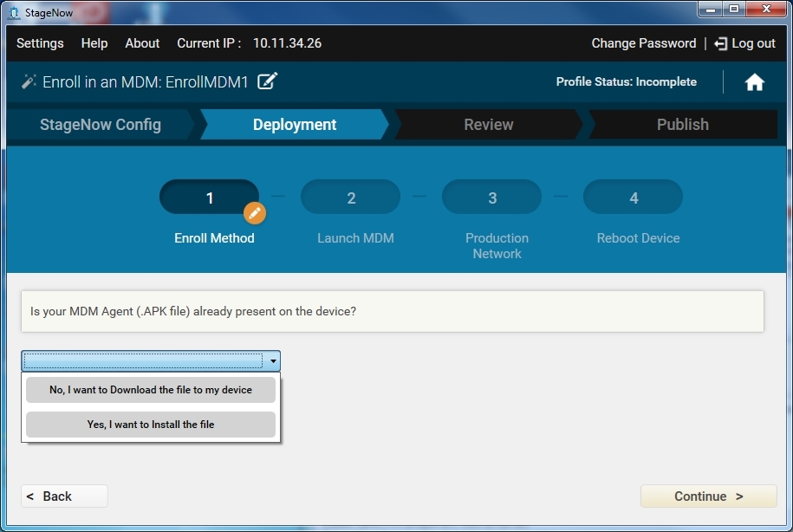Select the Publish tab
This screenshot has width=793, height=532.
(x=682, y=125)
